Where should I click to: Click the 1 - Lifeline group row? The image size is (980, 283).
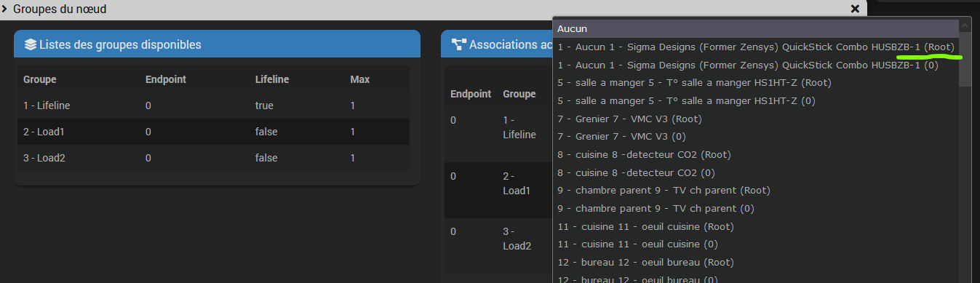213,105
